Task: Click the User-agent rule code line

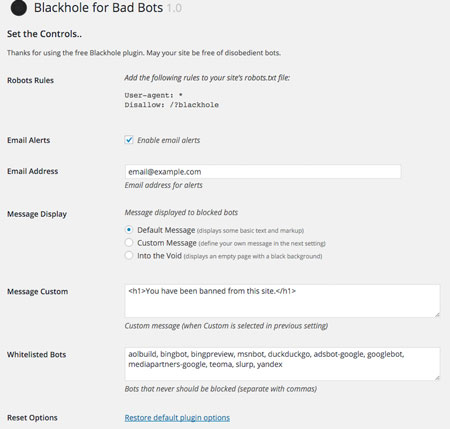Action: 154,95
